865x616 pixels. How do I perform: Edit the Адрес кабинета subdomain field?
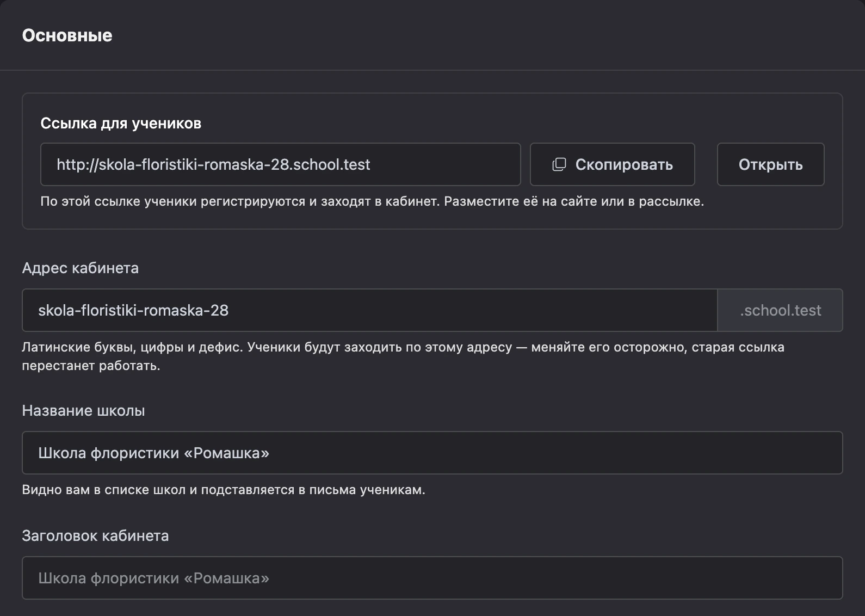[x=370, y=310]
